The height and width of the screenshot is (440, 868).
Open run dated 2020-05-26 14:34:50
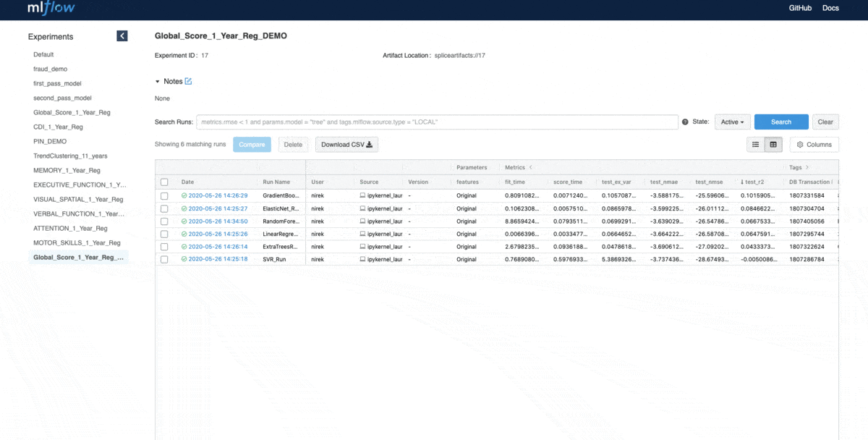(218, 221)
